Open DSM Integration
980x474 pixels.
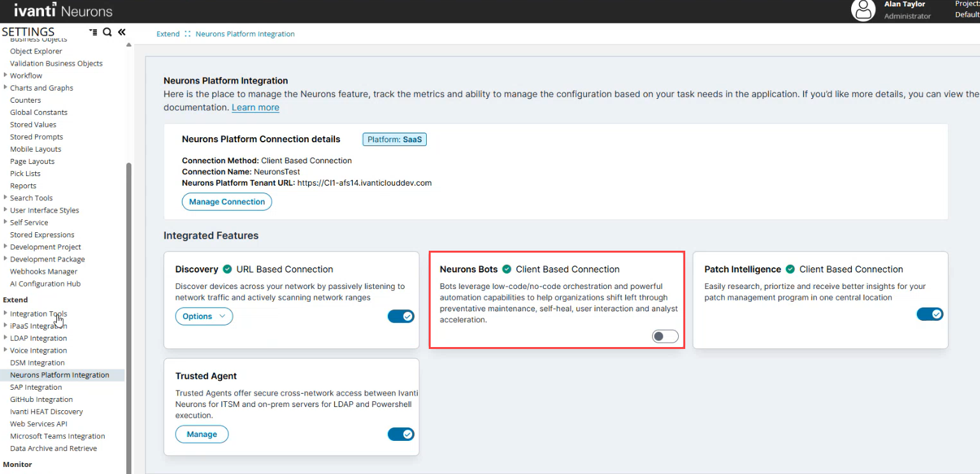pos(38,363)
